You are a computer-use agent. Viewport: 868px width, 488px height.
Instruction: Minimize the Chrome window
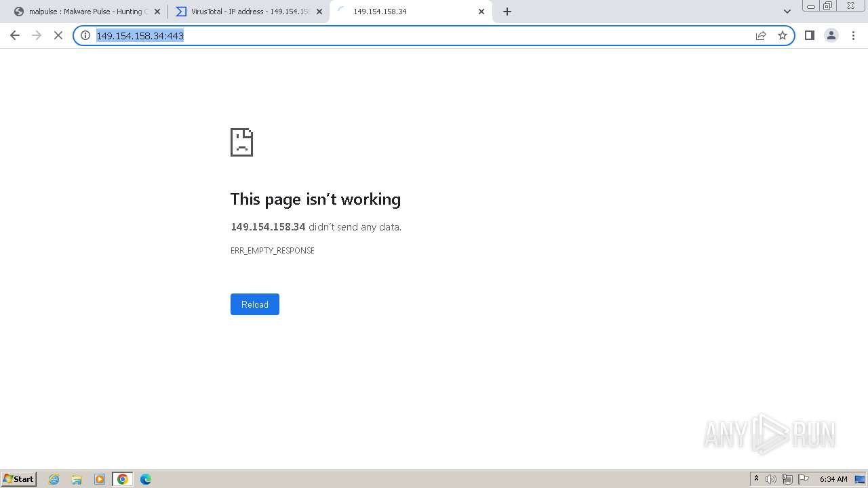[x=811, y=6]
